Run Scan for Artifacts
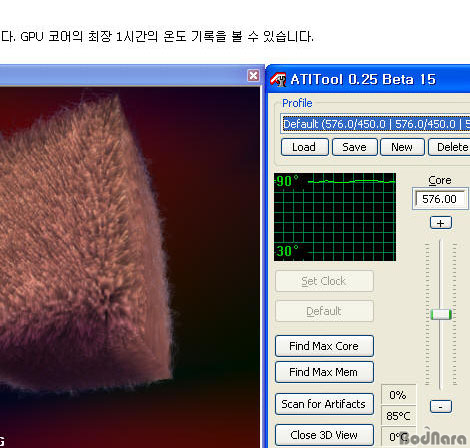The height and width of the screenshot is (448, 470). point(324,404)
